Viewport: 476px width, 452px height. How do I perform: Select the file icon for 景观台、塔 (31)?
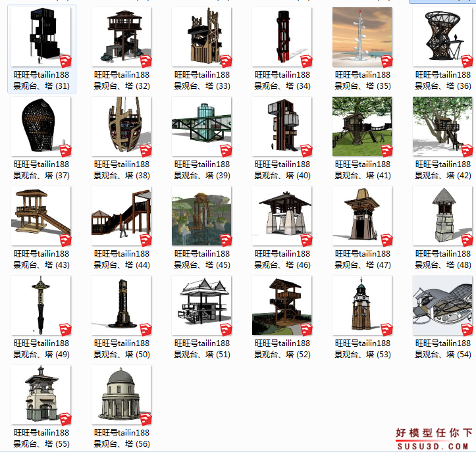41,37
